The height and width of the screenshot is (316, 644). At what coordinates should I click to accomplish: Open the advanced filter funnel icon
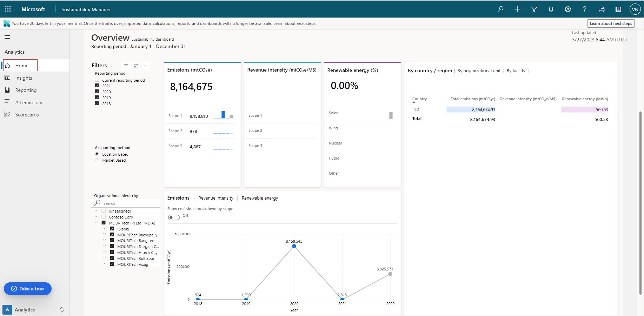click(x=534, y=9)
